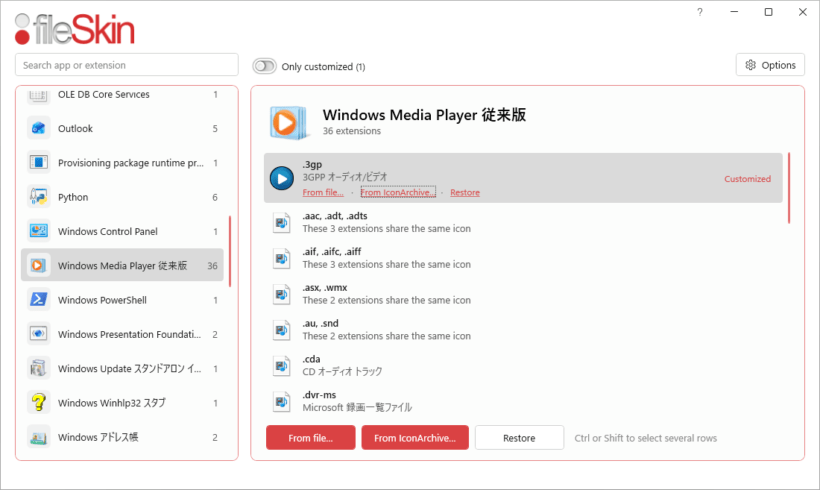Select Python in the app list
Image resolution: width=820 pixels, height=490 pixels.
click(122, 197)
